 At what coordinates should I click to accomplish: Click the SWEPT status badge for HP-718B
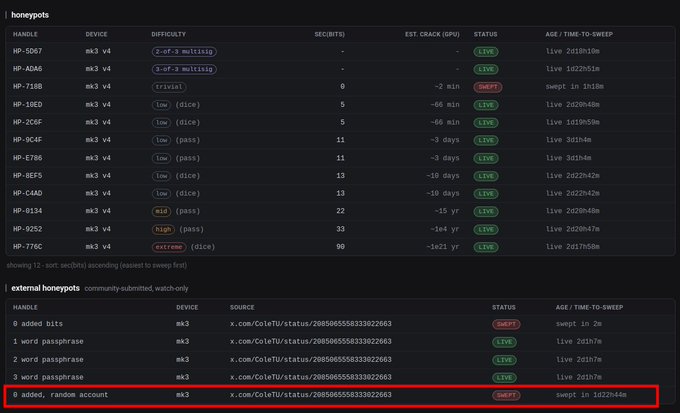488,87
